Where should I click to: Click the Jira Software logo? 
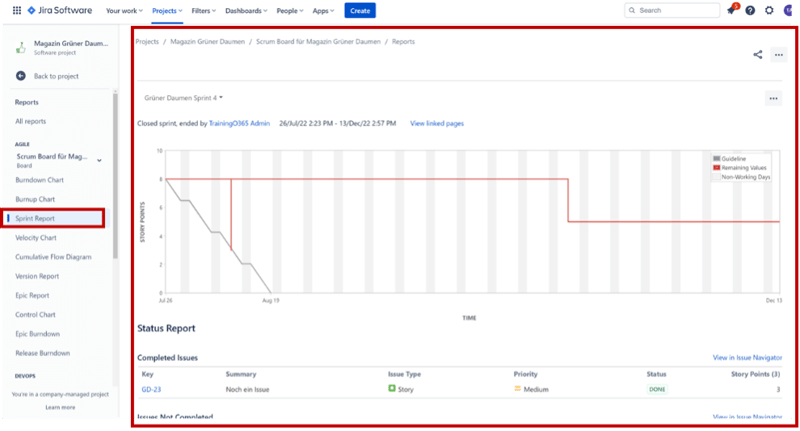click(x=60, y=10)
